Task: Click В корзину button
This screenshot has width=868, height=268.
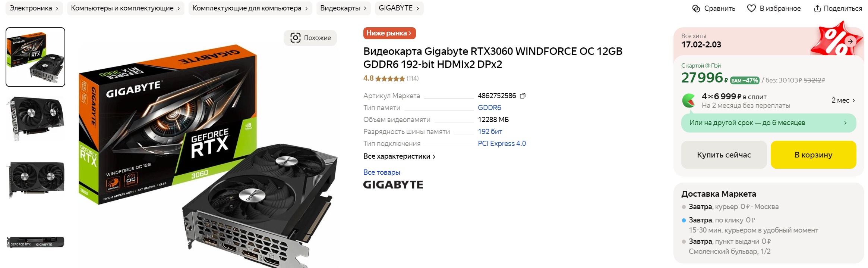Action: 813,155
